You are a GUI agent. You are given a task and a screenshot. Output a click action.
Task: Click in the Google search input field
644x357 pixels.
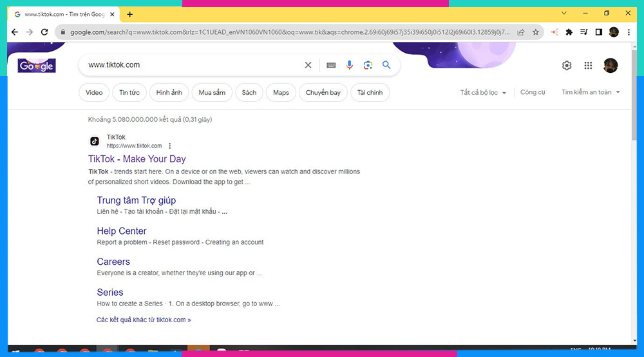point(193,65)
